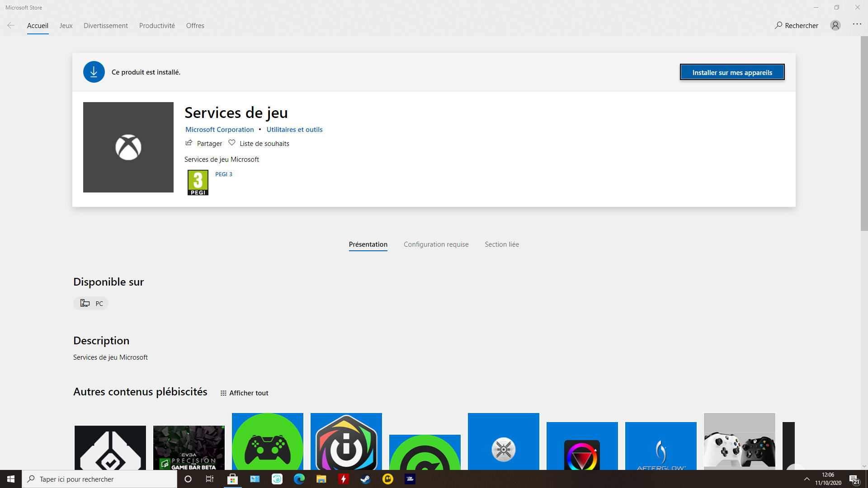Open the black checkmark diamond app tile
Image resolution: width=868 pixels, height=488 pixels.
pos(110,448)
